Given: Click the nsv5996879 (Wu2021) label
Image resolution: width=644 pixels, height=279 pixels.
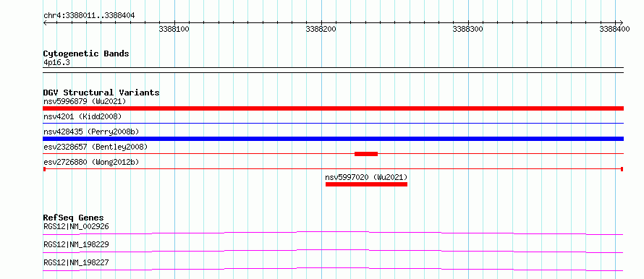Looking at the screenshot, I should (85, 101).
